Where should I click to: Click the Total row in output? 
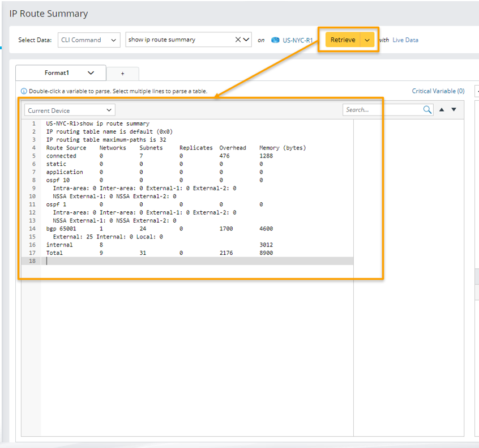click(55, 253)
